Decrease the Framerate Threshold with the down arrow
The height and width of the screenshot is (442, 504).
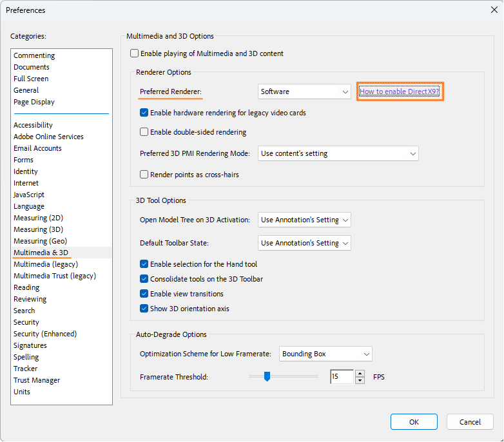(360, 380)
